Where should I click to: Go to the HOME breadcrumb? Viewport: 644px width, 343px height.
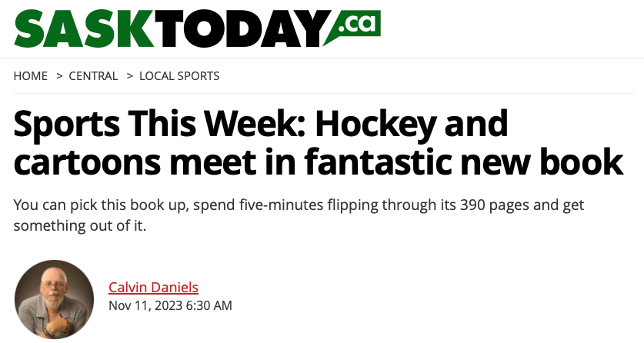pyautogui.click(x=31, y=76)
